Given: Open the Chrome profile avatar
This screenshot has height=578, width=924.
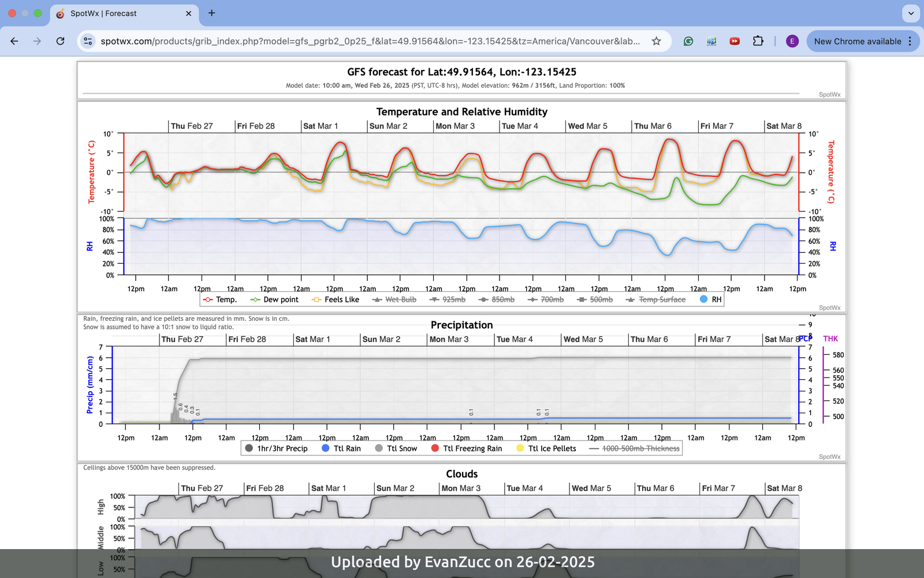Looking at the screenshot, I should [792, 41].
